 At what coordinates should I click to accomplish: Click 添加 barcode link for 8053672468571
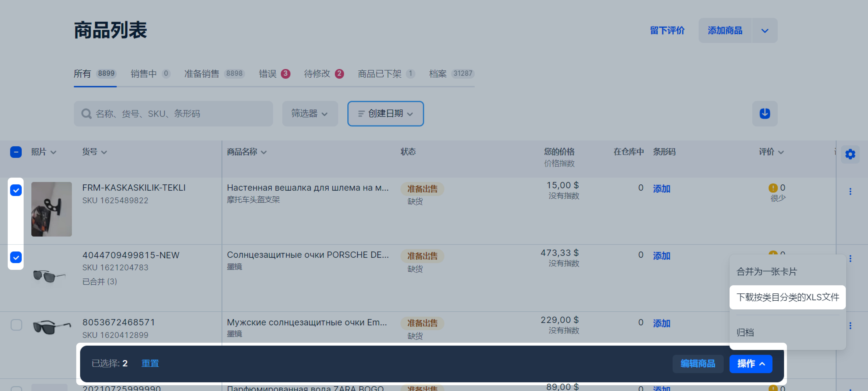pos(661,324)
